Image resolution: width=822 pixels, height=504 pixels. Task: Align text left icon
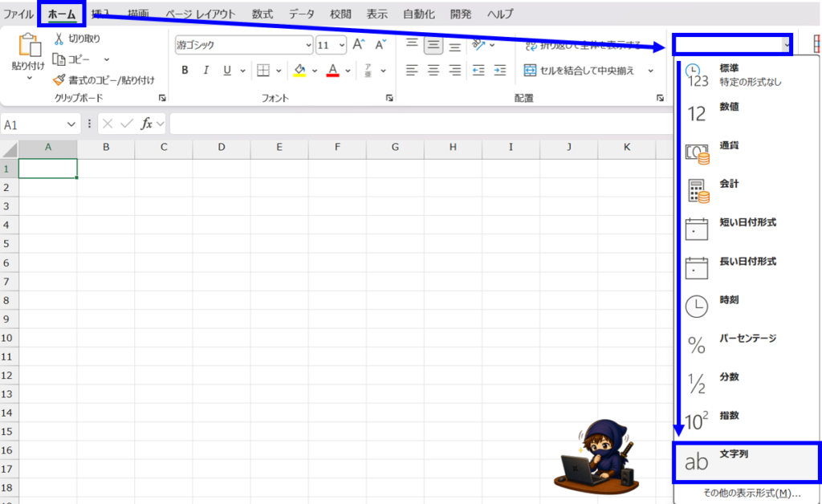click(x=412, y=70)
